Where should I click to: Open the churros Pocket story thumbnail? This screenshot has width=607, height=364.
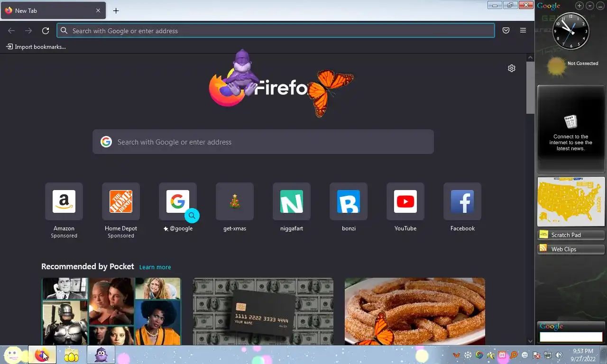pyautogui.click(x=415, y=311)
